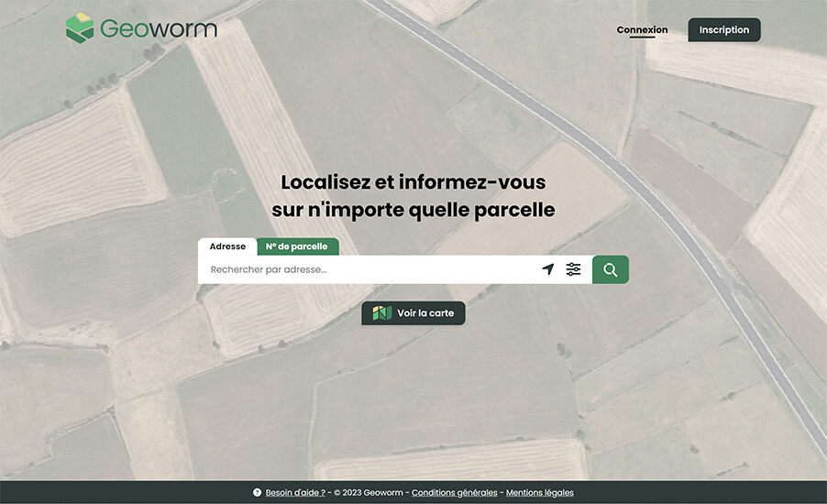Open the Connexion login link
This screenshot has width=827, height=504.
coord(642,30)
